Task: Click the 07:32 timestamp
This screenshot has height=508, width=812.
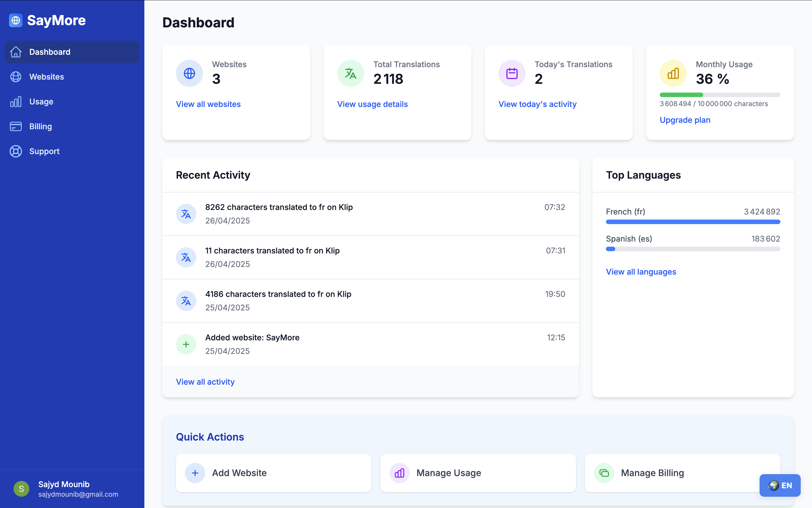Action: point(555,207)
